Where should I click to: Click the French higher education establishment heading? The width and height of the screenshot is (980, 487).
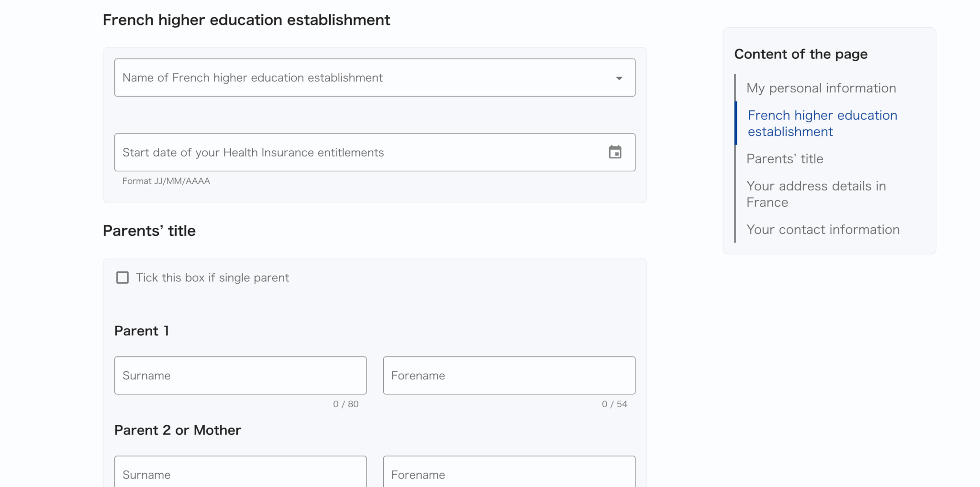(246, 20)
